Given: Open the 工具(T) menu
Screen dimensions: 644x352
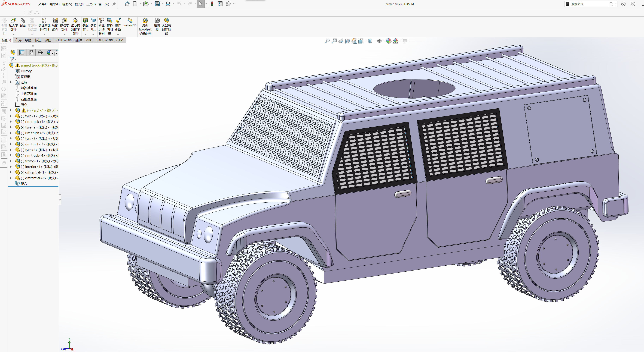Looking at the screenshot, I should [91, 4].
